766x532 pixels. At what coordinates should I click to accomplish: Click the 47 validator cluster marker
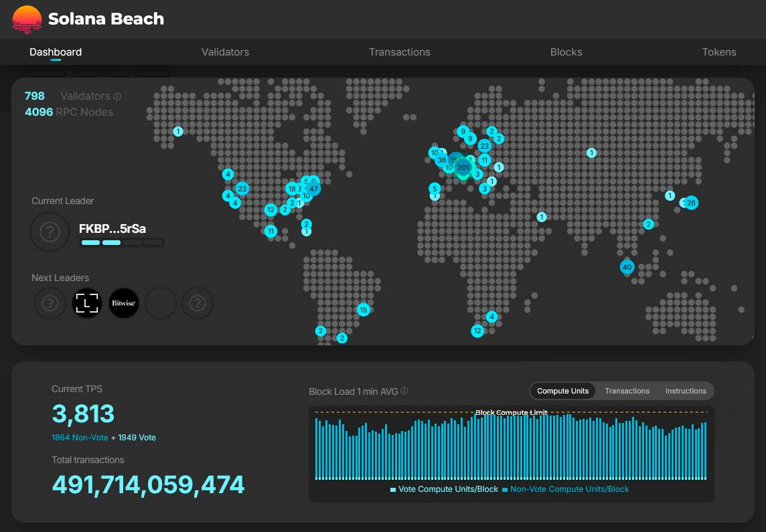[313, 189]
